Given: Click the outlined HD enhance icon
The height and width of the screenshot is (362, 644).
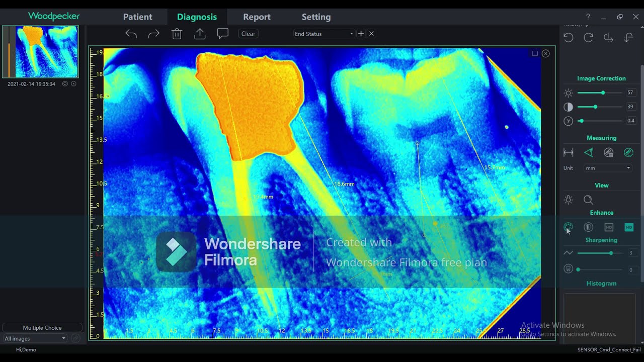Looking at the screenshot, I should (609, 227).
